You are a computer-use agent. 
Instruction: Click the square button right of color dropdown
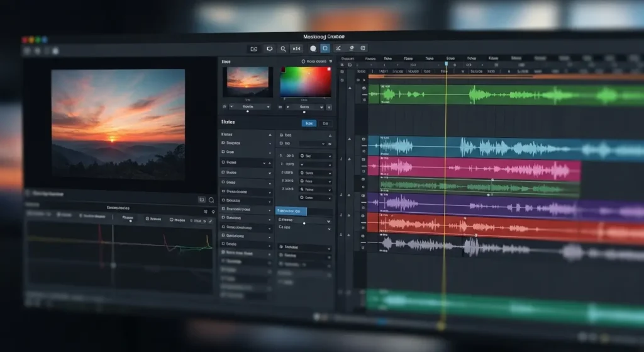coord(329,107)
